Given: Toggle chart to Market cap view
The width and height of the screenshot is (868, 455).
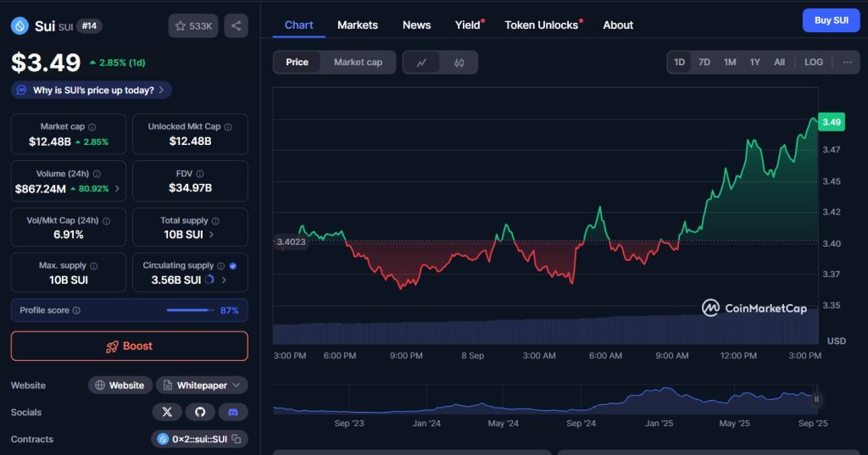Looking at the screenshot, I should tap(358, 62).
